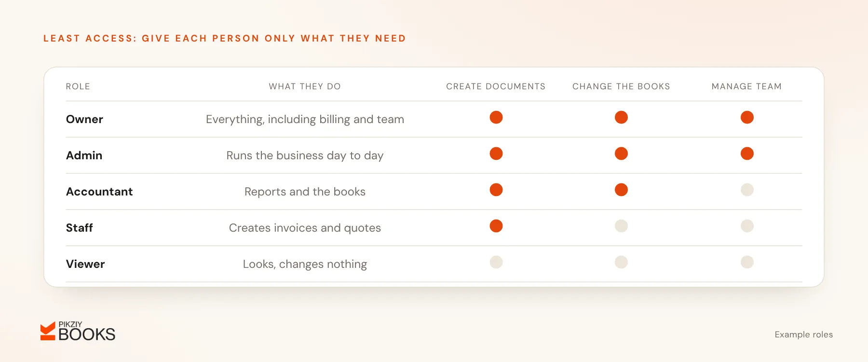This screenshot has width=868, height=362.
Task: Click the 'Example roles' caption
Action: pyautogui.click(x=803, y=334)
